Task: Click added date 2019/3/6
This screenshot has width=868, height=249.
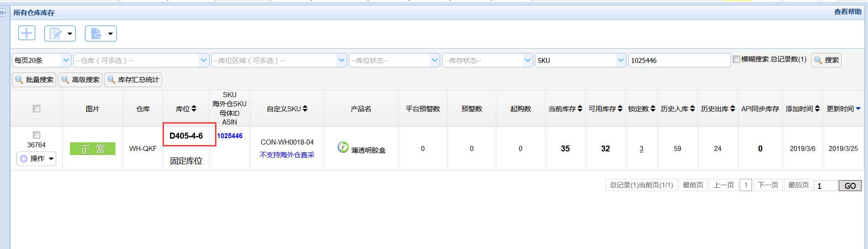Action: [803, 149]
